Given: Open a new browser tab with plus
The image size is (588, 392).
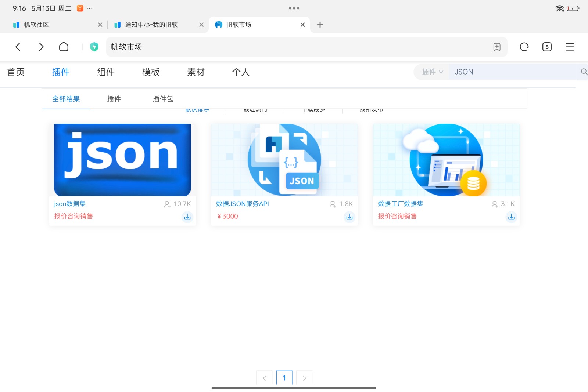Looking at the screenshot, I should pyautogui.click(x=320, y=25).
